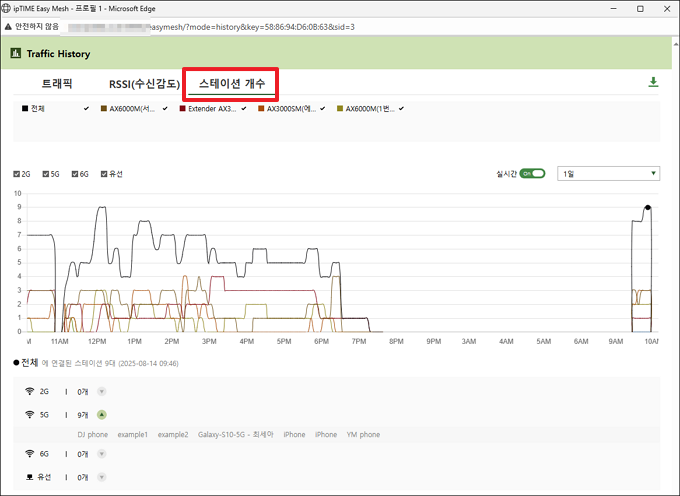
Task: Collapse the 5G station list
Action: [x=101, y=413]
